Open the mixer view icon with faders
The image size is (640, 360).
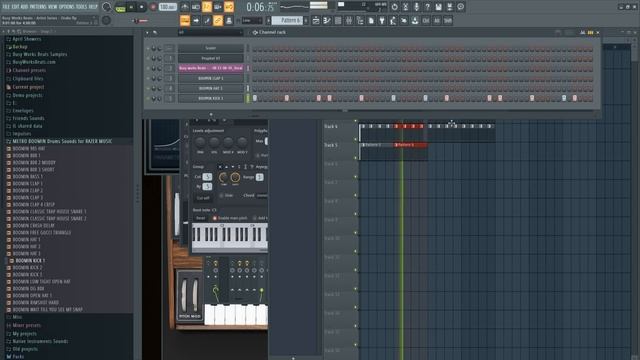[x=349, y=20]
